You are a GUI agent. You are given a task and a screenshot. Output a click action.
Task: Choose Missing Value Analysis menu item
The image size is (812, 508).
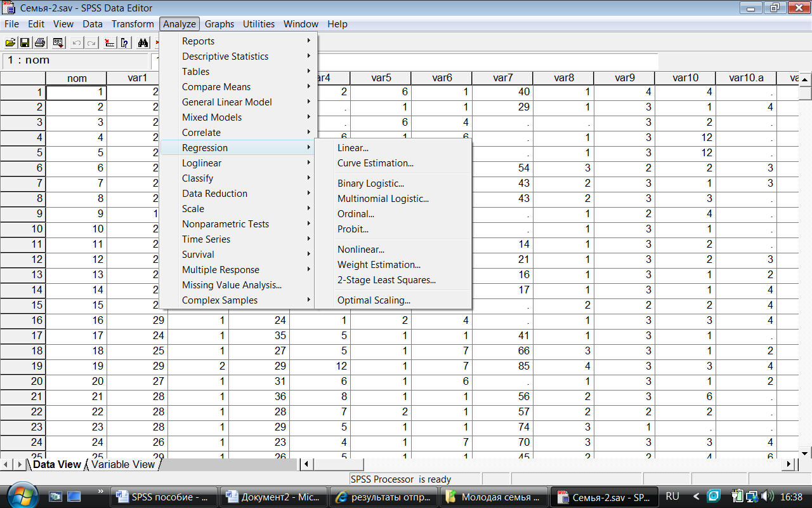[238, 285]
